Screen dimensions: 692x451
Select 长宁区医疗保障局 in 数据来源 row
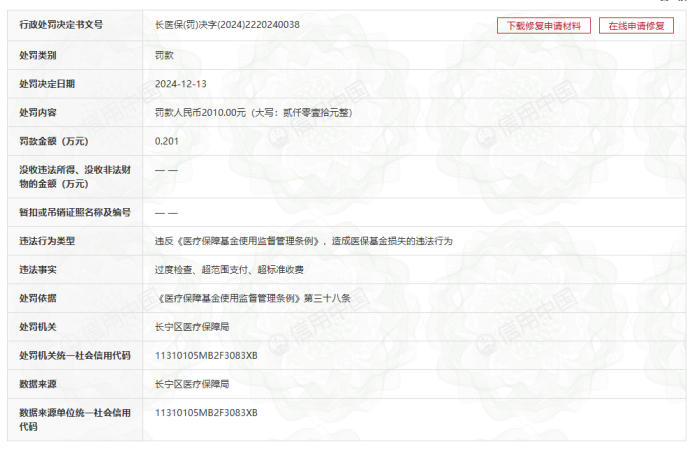pyautogui.click(x=192, y=384)
